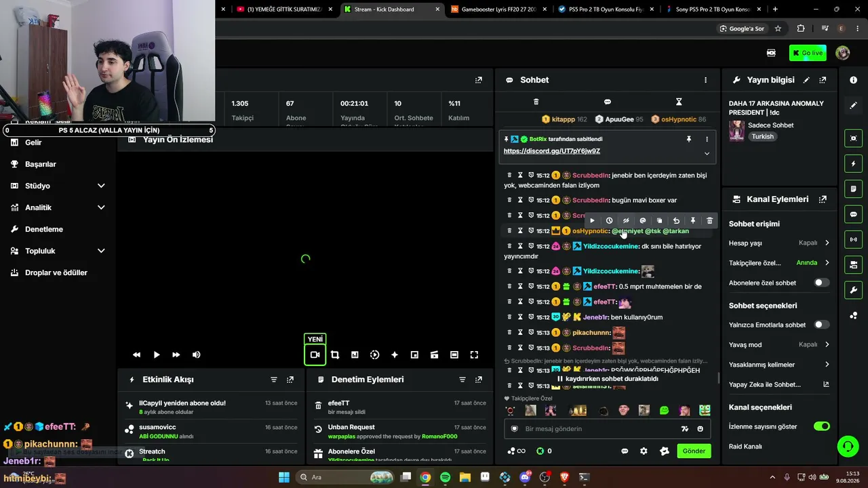The image size is (868, 488).
Task: Open Denetleme in the sidebar
Action: point(44,229)
